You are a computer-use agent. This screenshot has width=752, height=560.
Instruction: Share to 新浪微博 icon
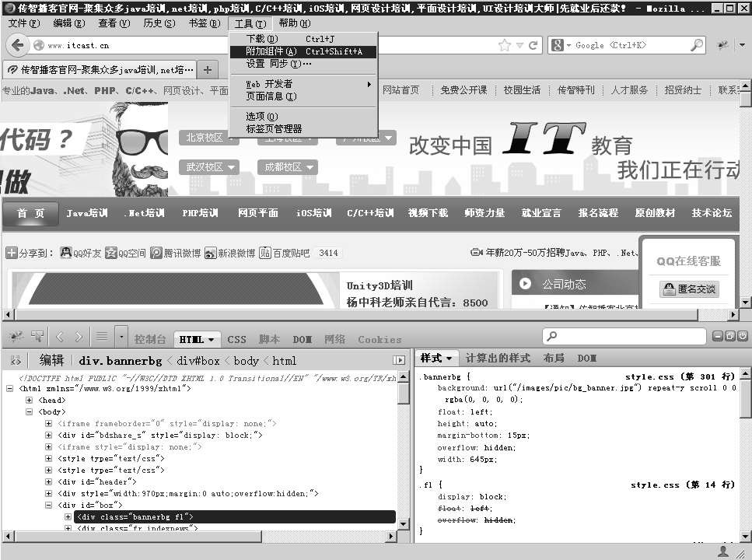point(210,253)
